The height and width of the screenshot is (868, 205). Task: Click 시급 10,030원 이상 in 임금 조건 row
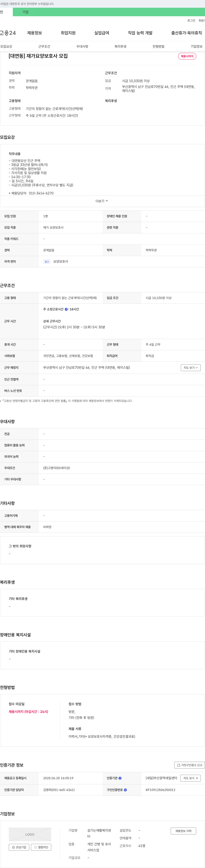(x=158, y=298)
